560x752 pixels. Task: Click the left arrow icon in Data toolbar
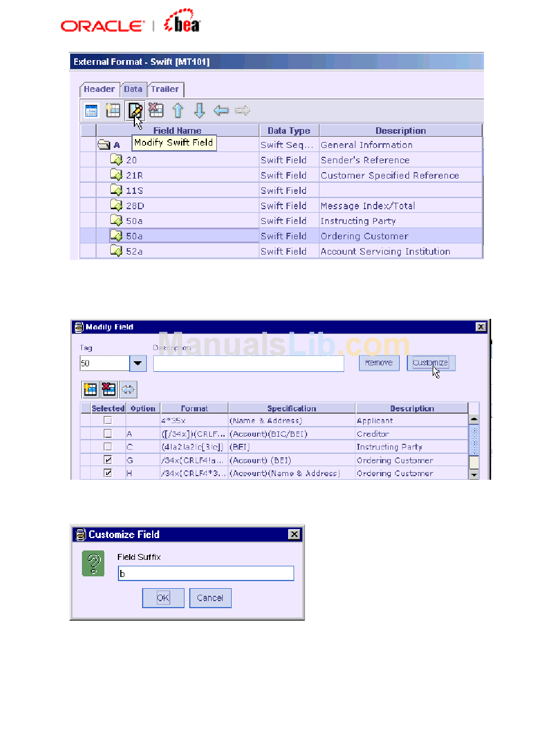click(221, 110)
